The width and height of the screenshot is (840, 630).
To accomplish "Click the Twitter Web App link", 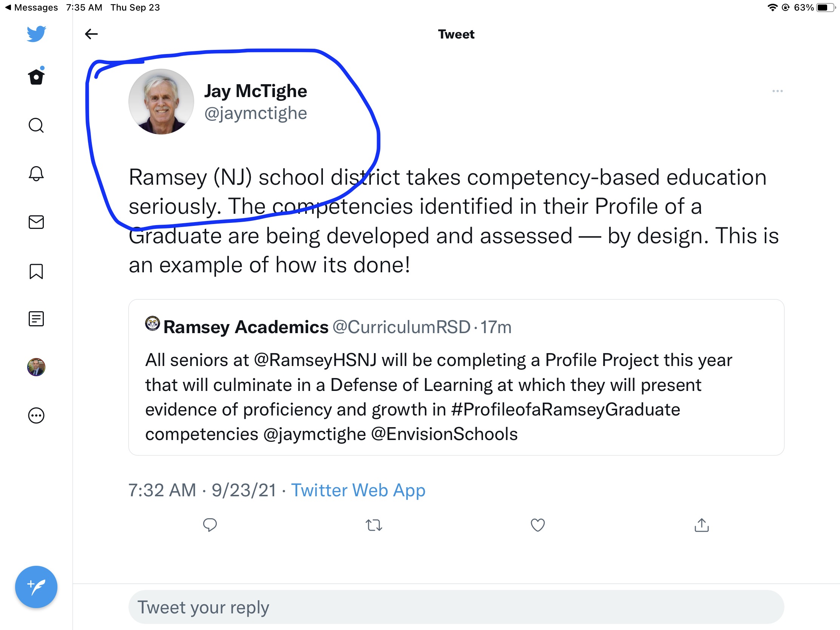I will point(358,490).
